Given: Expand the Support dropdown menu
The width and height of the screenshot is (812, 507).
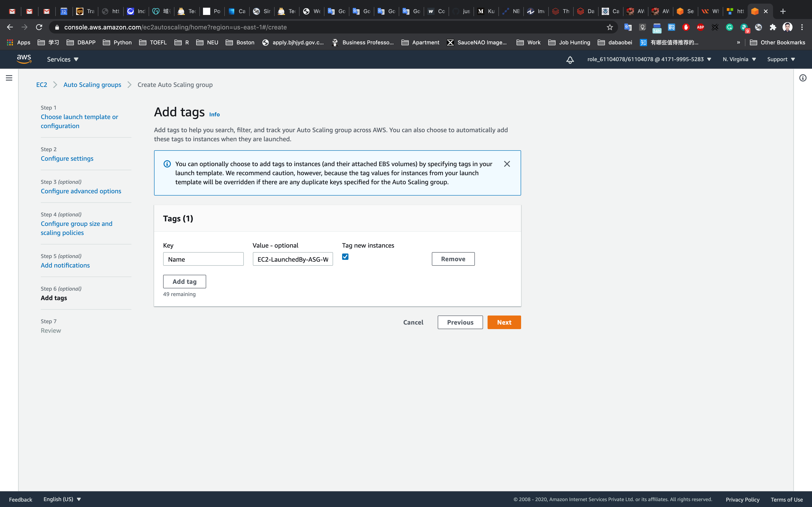Looking at the screenshot, I should tap(781, 59).
